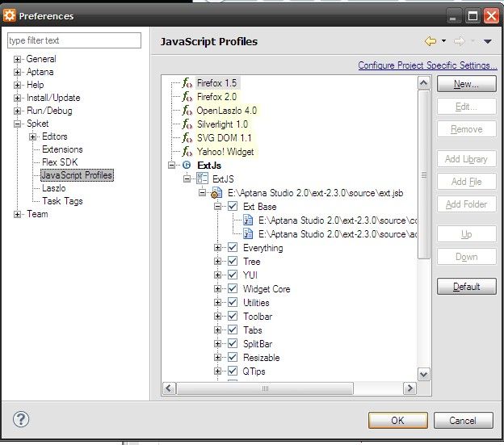Click the SVG DOM 1.1 profile icon
The height and width of the screenshot is (445, 504).
187,138
